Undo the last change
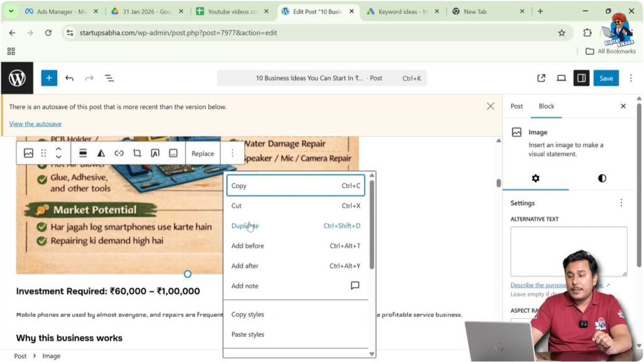 (x=69, y=78)
